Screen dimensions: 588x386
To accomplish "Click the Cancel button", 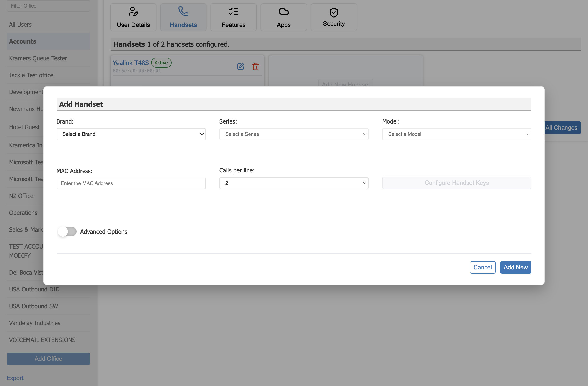I will (482, 267).
